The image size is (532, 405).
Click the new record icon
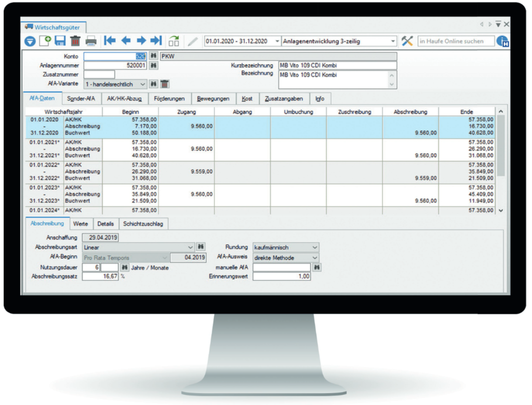(x=45, y=41)
